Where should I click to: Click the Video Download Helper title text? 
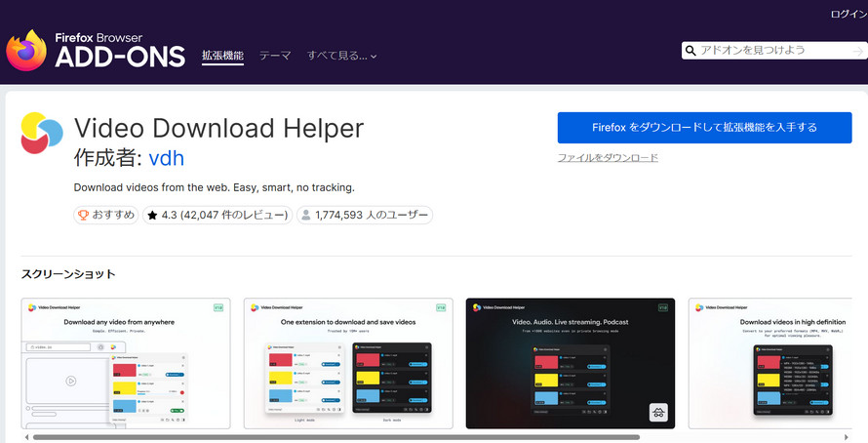tap(219, 129)
